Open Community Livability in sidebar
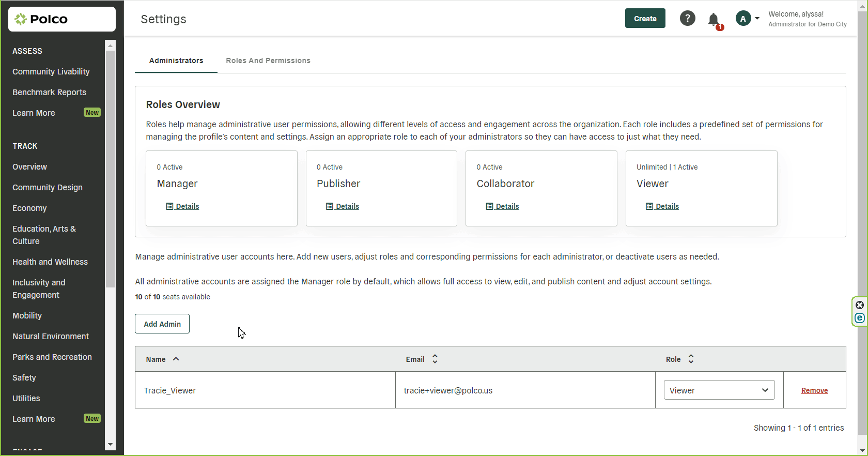This screenshot has height=456, width=868. click(51, 71)
